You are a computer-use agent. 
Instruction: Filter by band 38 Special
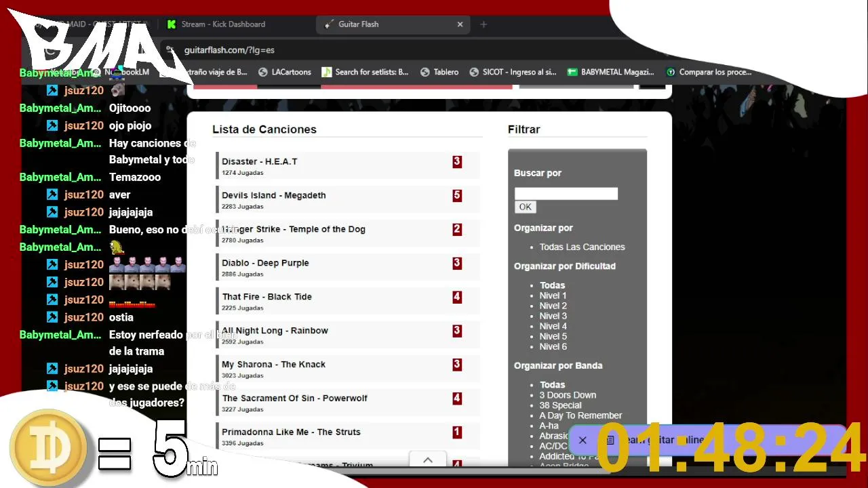pos(561,405)
